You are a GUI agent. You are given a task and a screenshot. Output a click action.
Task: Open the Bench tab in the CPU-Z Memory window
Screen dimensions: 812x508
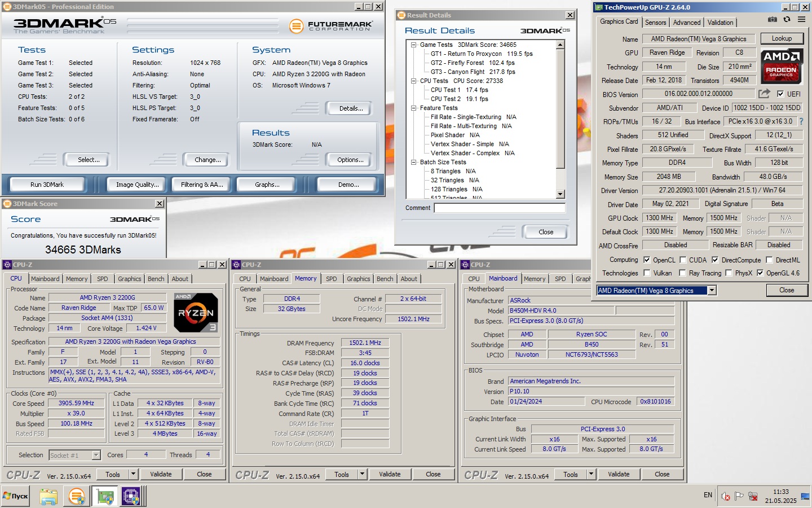(385, 279)
